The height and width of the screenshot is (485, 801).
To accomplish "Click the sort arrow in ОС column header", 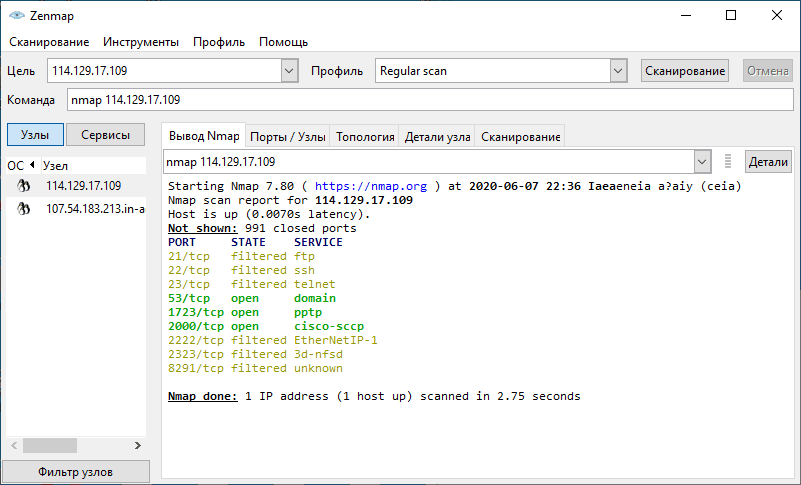I will coord(31,165).
